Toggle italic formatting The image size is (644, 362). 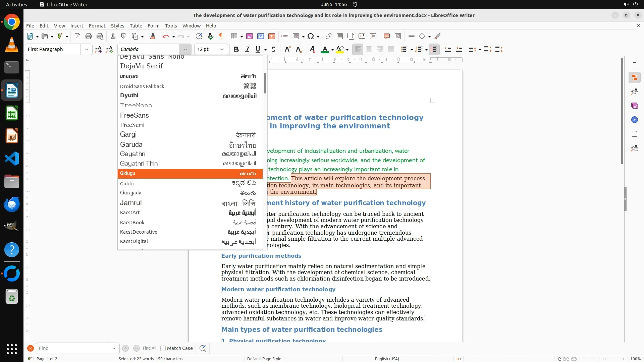click(x=247, y=49)
